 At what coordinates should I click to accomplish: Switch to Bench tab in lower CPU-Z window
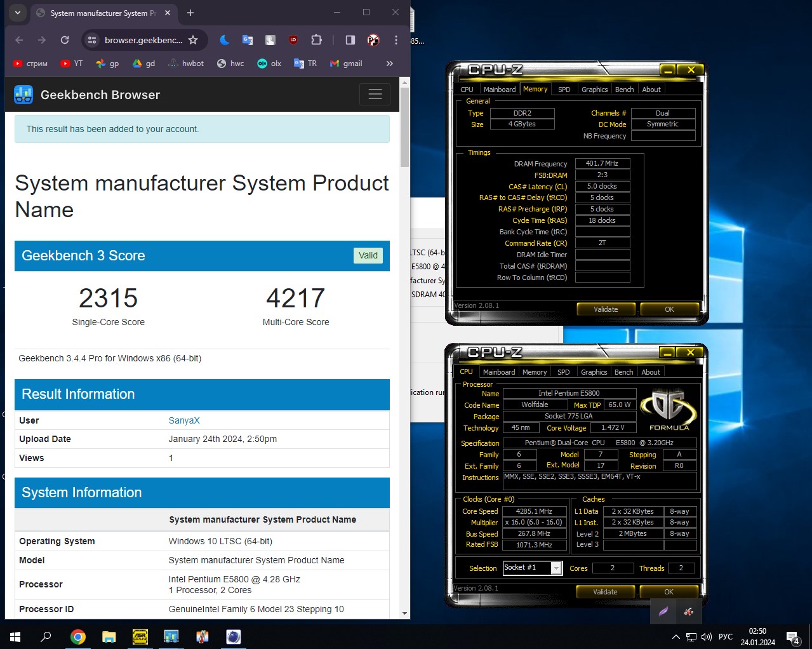coord(624,372)
